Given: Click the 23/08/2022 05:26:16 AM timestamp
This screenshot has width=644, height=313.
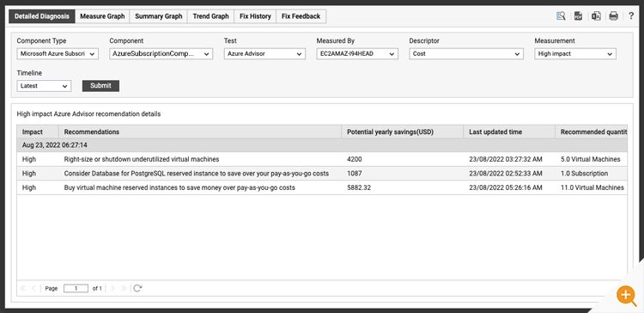Looking at the screenshot, I should 506,187.
